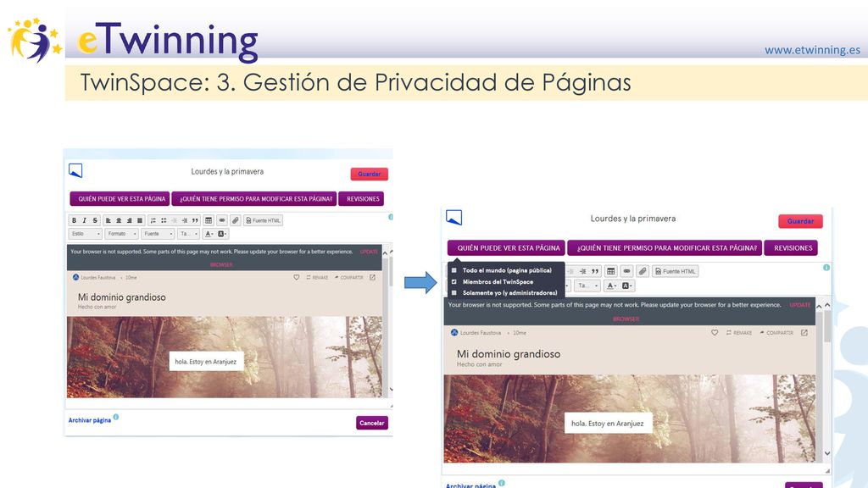Image resolution: width=868 pixels, height=488 pixels.
Task: Open www.etwinning.es link in header
Action: pyautogui.click(x=812, y=50)
